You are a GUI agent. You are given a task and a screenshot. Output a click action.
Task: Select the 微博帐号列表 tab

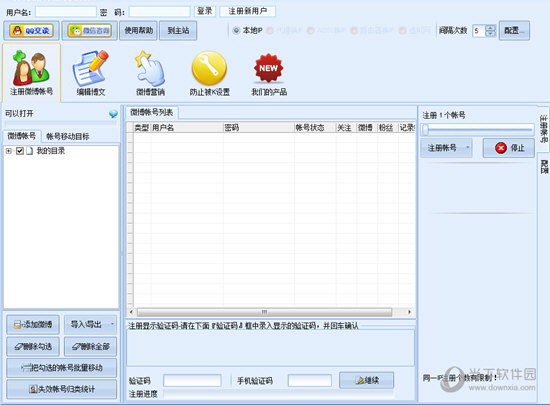coord(152,112)
